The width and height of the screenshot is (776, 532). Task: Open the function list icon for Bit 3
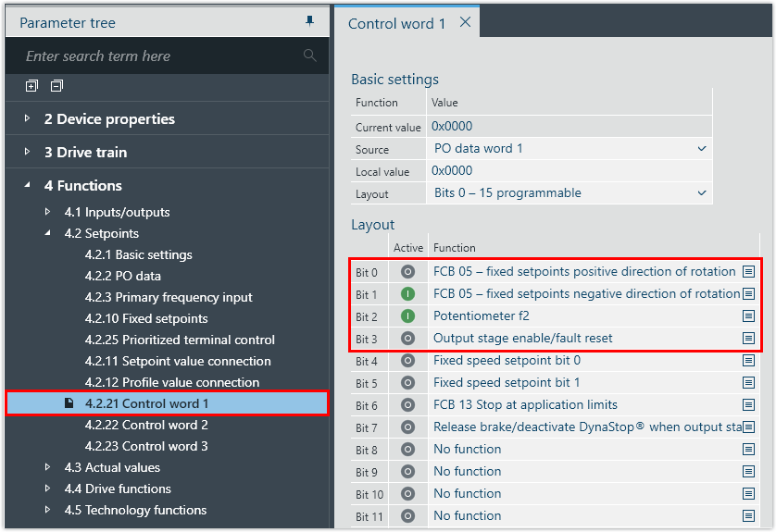[x=748, y=339]
